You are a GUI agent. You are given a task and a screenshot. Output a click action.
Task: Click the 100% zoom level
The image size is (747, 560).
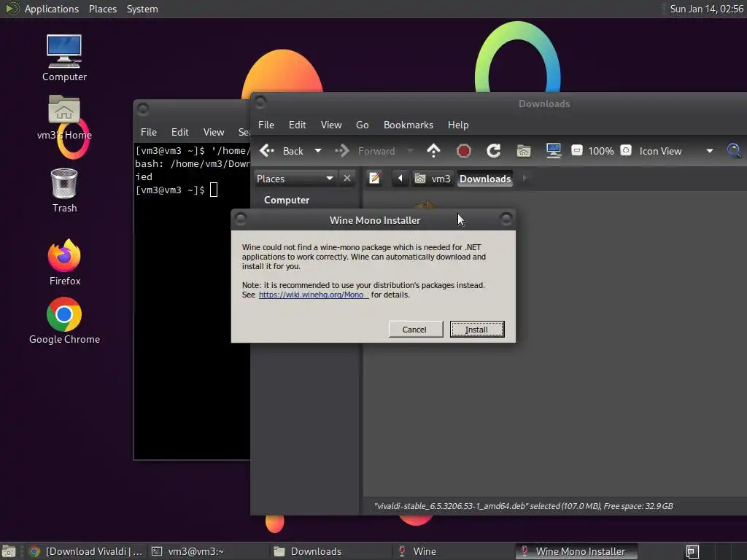click(x=601, y=151)
